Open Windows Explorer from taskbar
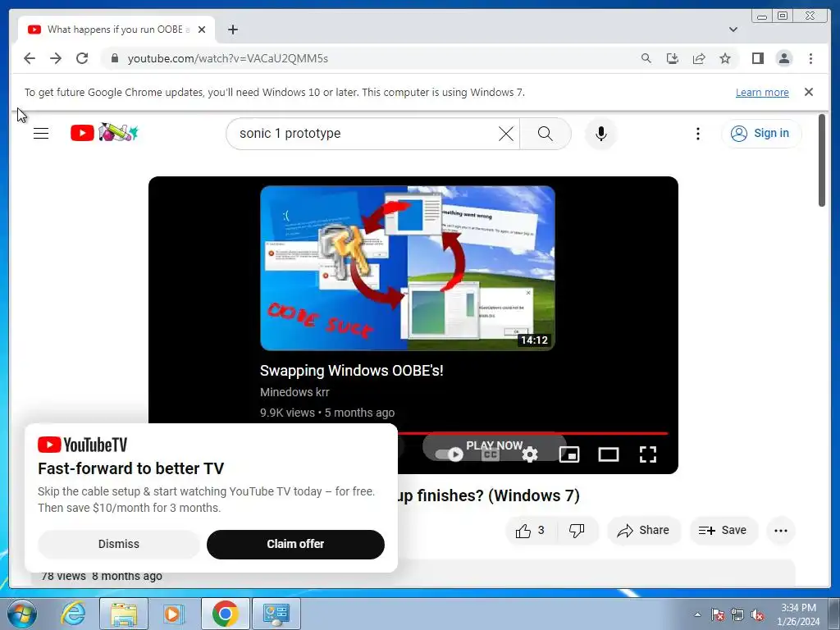This screenshot has height=630, width=840. coord(124,614)
